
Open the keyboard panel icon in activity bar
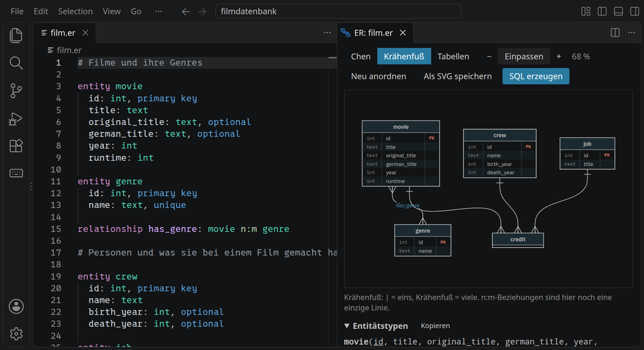(16, 173)
